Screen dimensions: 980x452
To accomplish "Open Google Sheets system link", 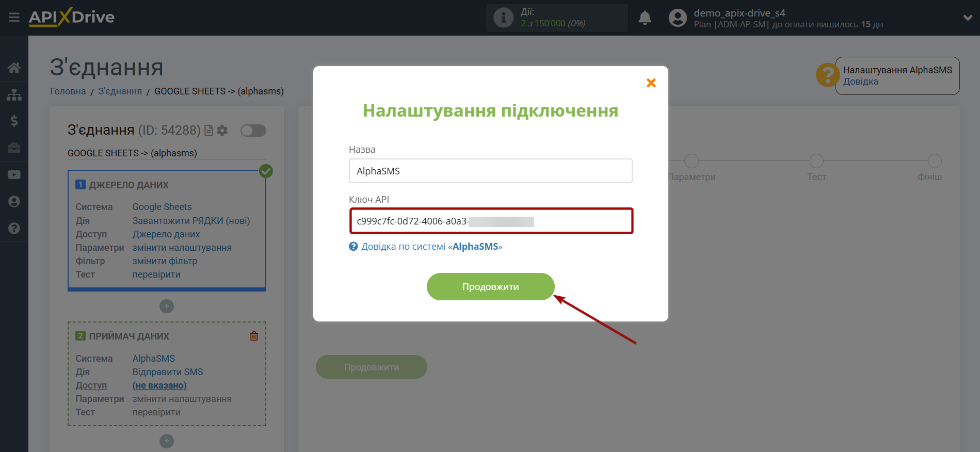I will tap(162, 207).
